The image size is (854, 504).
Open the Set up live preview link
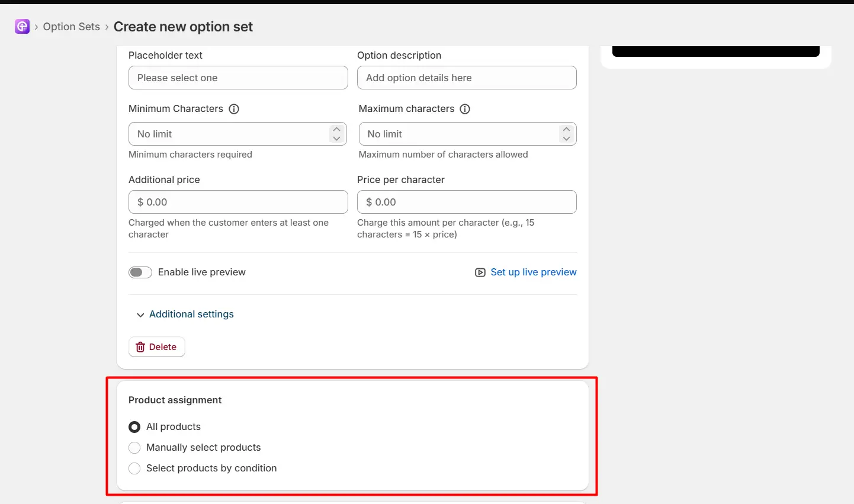click(533, 272)
